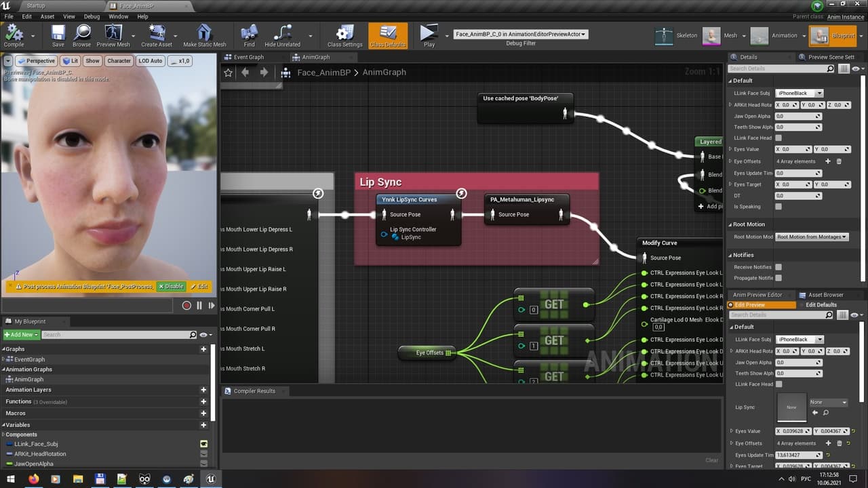Add a new variable with plus icon
This screenshot has width=868, height=488.
click(203, 425)
